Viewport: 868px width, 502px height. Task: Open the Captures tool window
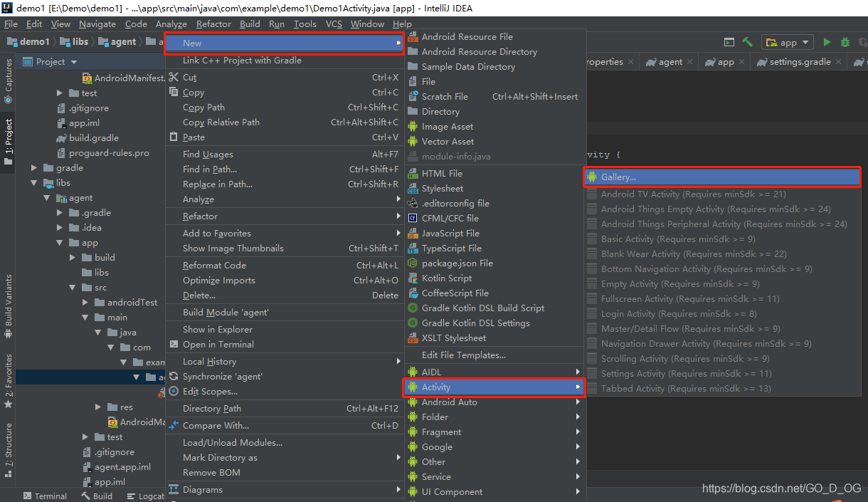click(x=8, y=81)
